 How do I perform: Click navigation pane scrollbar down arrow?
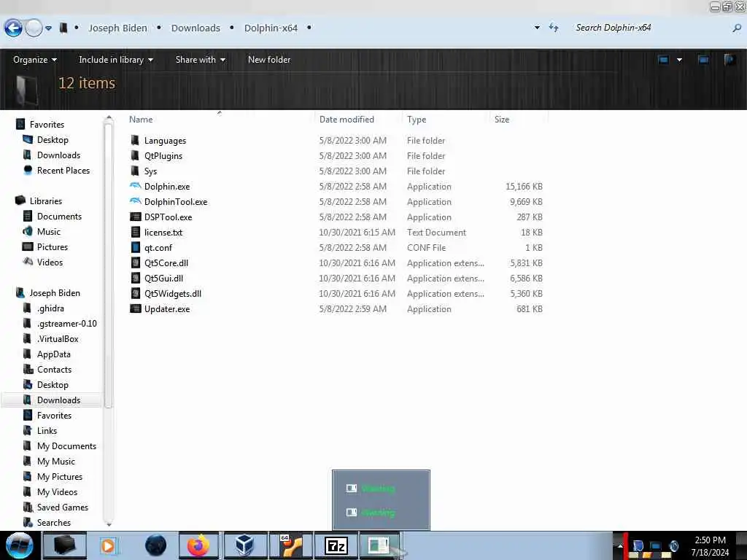[x=109, y=524]
